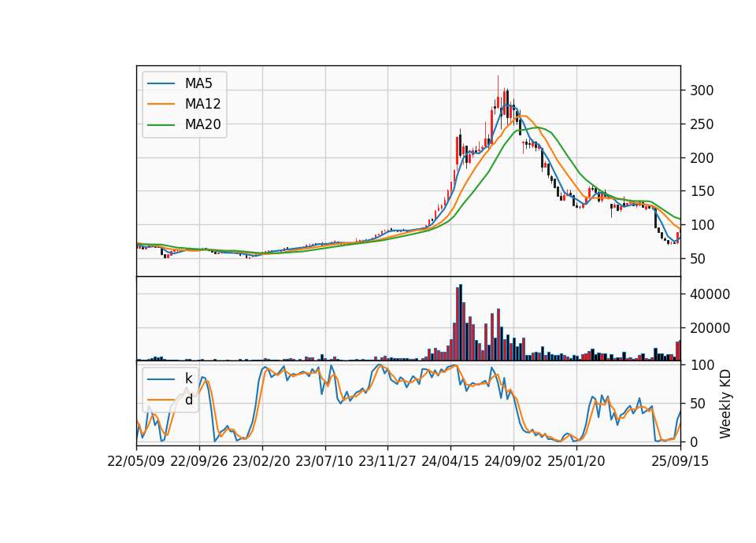Screen dimensions: 756x543
Task: Click the 23/07/10 date tick label
Action: (x=324, y=461)
